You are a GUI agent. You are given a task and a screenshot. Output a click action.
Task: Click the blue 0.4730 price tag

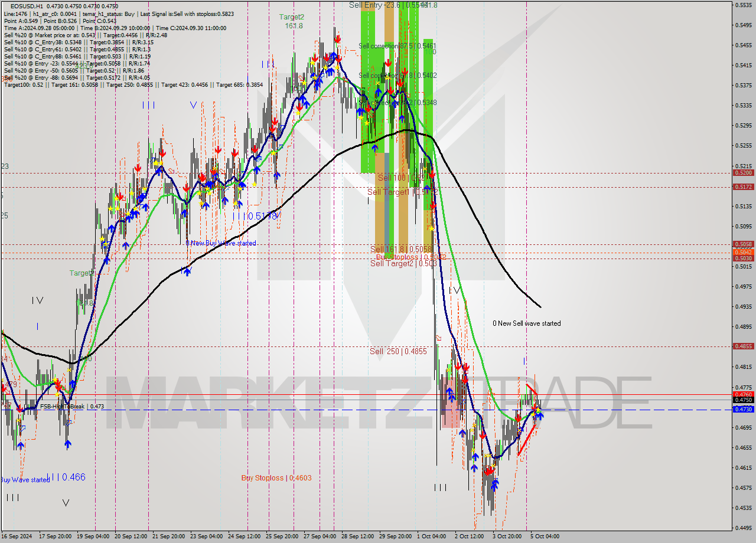click(743, 409)
